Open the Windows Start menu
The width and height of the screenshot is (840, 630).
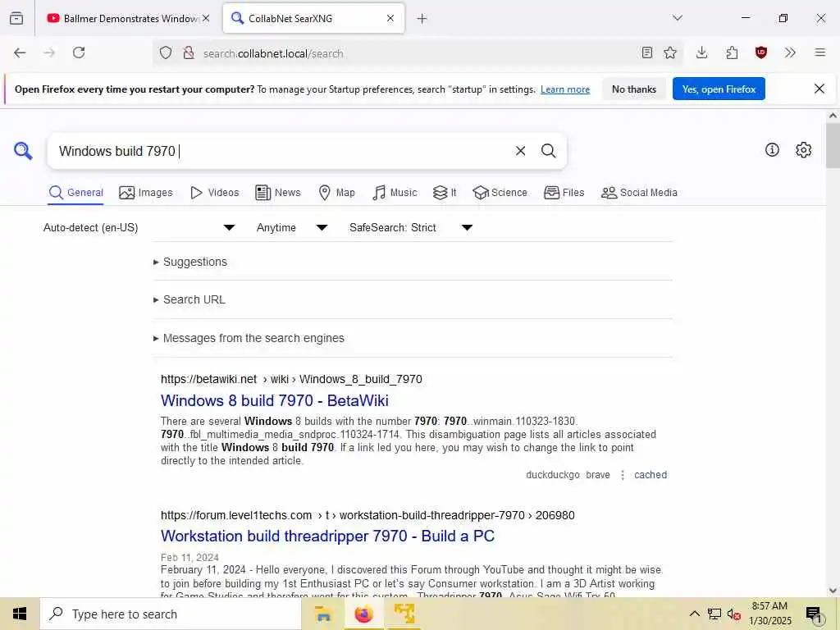click(x=20, y=614)
